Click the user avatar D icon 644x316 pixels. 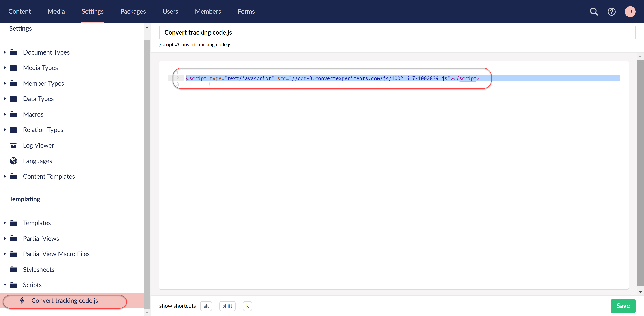(630, 12)
